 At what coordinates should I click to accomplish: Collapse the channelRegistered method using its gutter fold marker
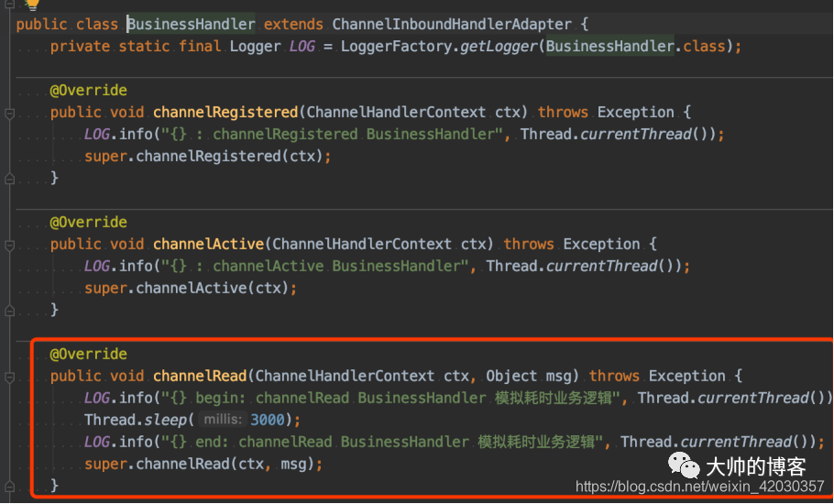click(9, 114)
